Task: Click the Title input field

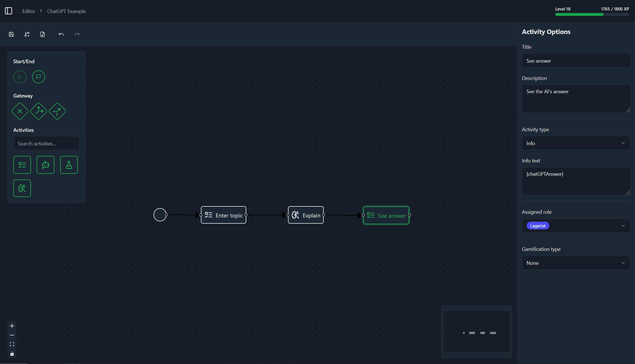Action: [576, 61]
